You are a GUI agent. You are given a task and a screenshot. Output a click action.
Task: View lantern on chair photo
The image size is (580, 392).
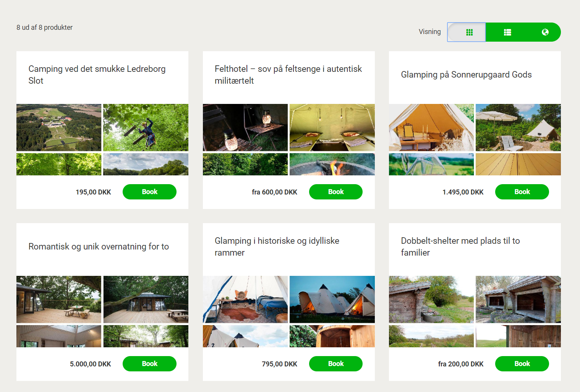(245, 128)
